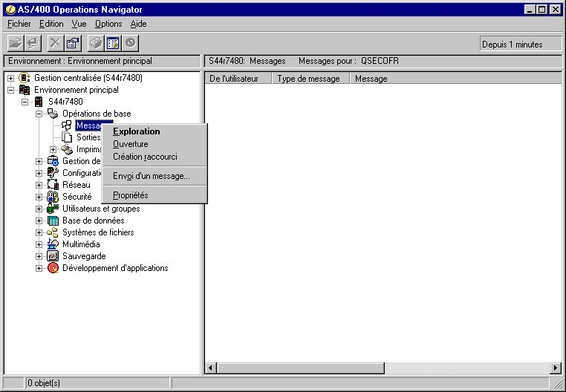Expand the Sauvegarde tree node
This screenshot has width=566, height=392.
[39, 256]
